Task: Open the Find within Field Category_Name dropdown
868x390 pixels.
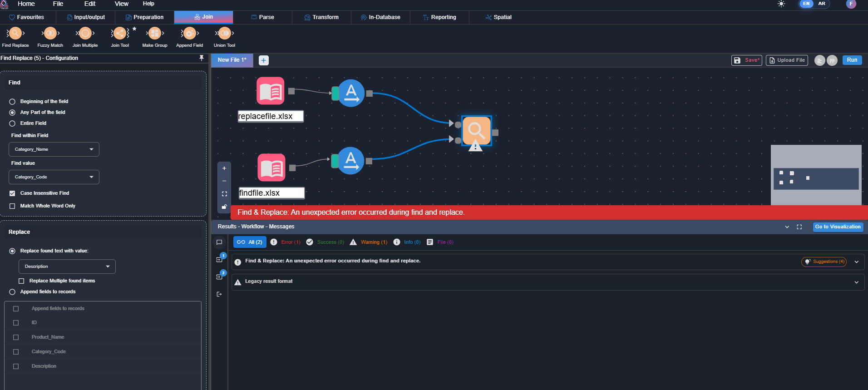Action: coord(54,149)
